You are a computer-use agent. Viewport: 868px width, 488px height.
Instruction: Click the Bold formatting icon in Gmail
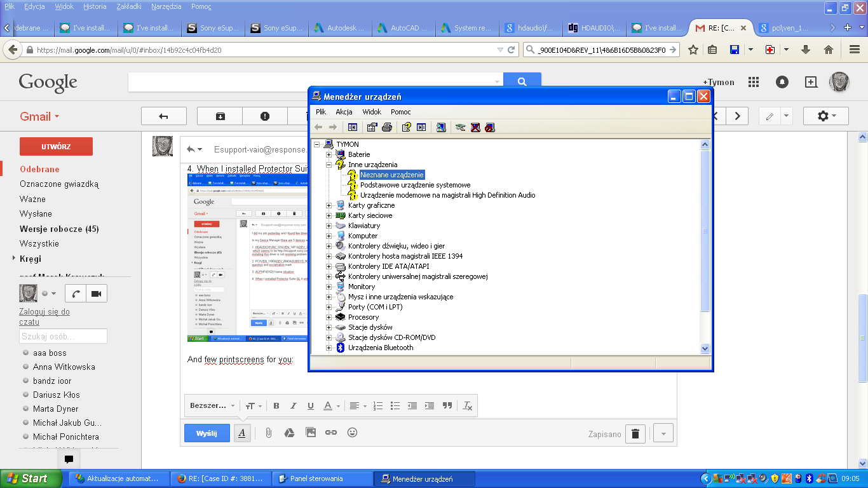(276, 406)
